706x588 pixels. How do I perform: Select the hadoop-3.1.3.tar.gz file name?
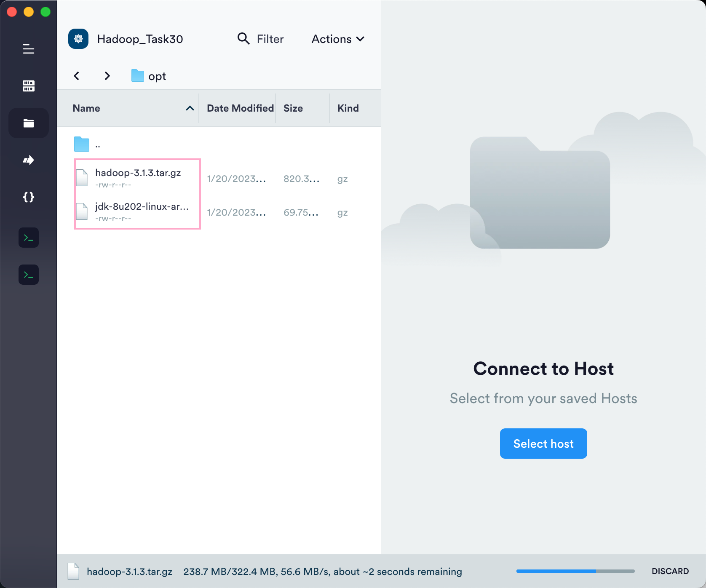(x=138, y=173)
